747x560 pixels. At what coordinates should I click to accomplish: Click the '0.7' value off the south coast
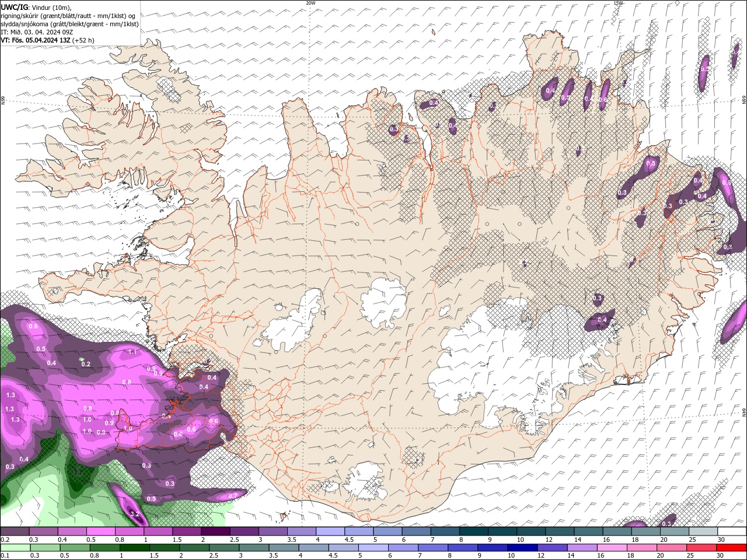233,496
